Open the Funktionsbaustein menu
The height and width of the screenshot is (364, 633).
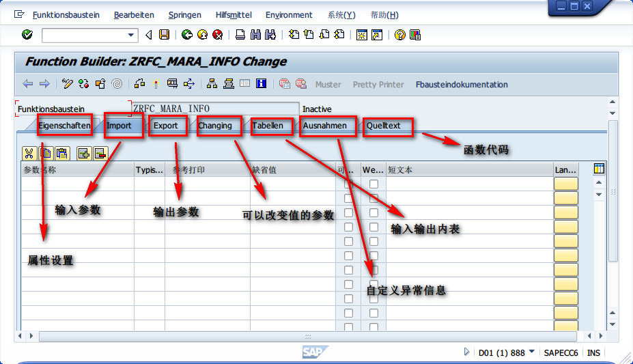[66, 15]
